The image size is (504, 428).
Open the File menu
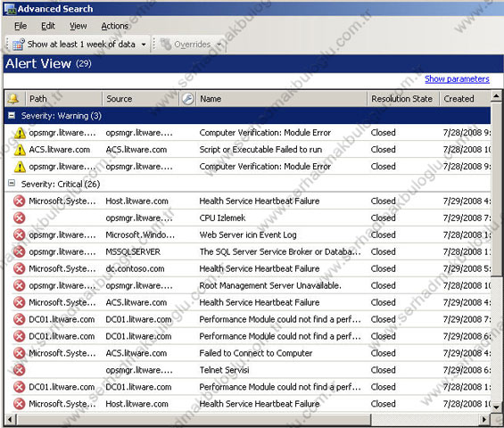point(21,26)
